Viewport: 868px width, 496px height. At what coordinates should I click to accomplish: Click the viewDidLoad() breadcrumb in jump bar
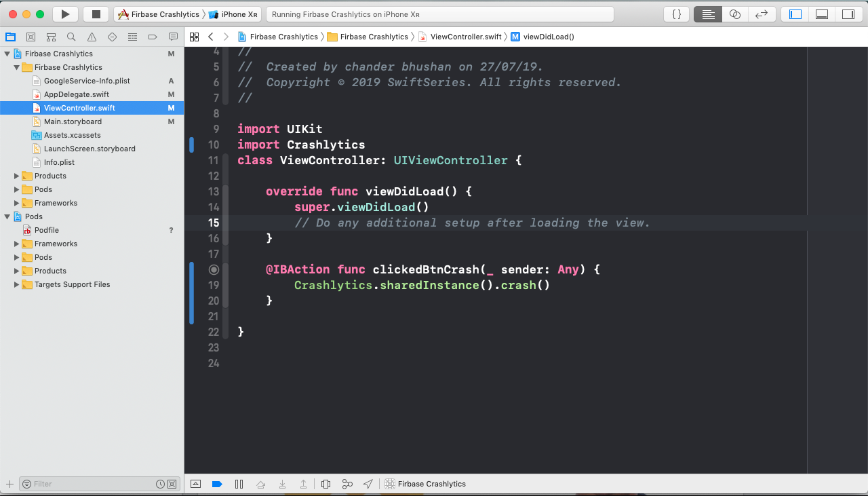pyautogui.click(x=548, y=37)
